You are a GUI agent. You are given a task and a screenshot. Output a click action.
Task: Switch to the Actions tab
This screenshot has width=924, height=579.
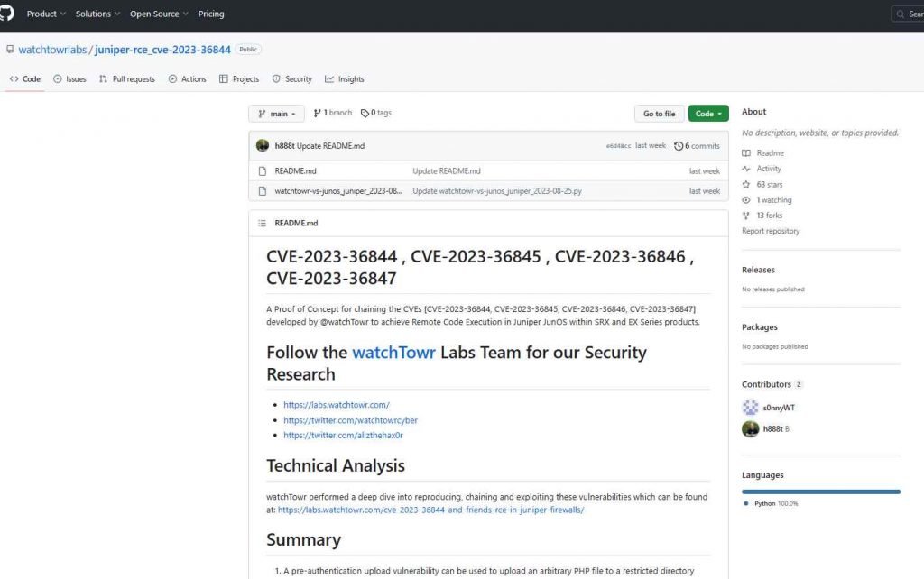[188, 79]
